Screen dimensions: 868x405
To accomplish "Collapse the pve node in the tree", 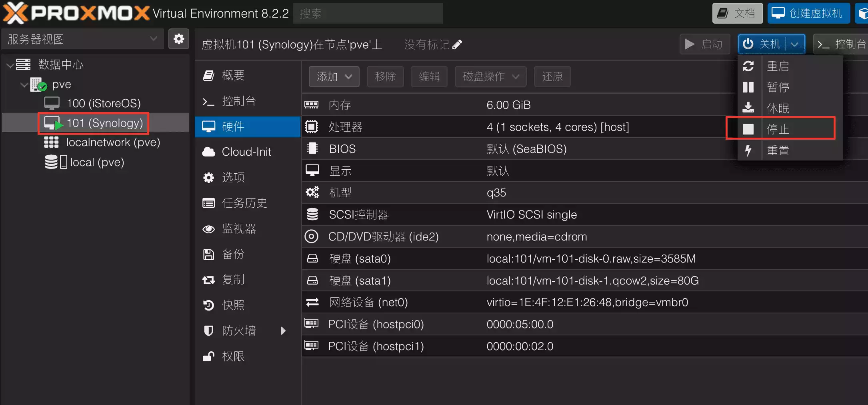I will click(x=24, y=85).
